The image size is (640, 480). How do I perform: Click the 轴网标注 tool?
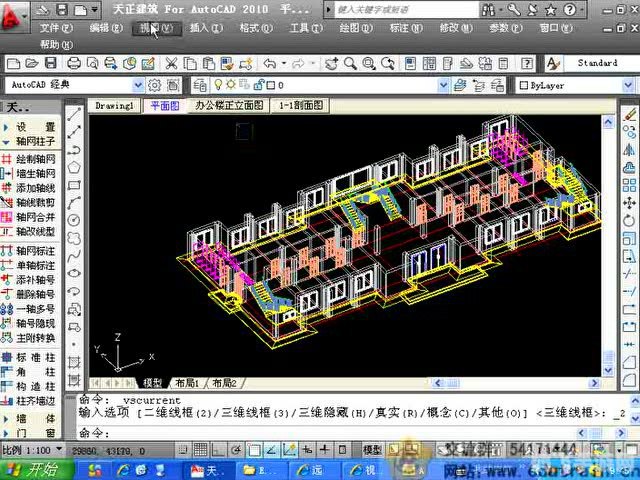tap(34, 250)
